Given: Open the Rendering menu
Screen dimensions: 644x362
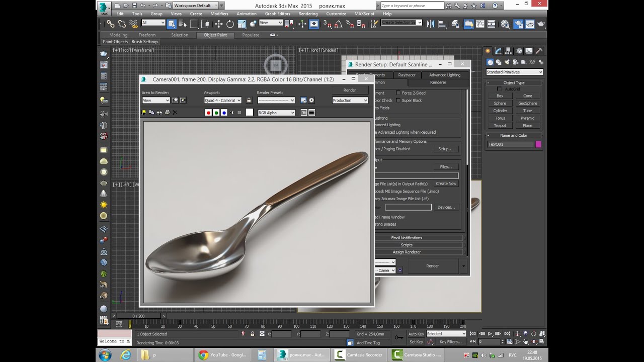Looking at the screenshot, I should (x=308, y=14).
